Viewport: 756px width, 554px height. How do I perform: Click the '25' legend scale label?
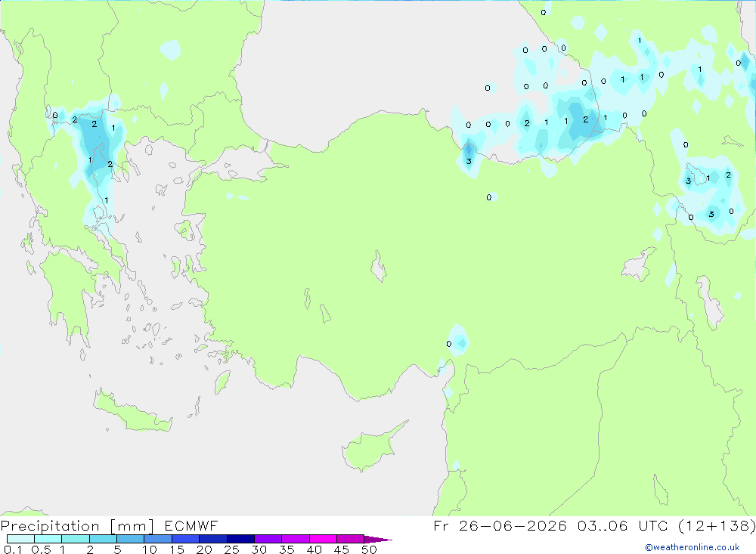tap(232, 549)
